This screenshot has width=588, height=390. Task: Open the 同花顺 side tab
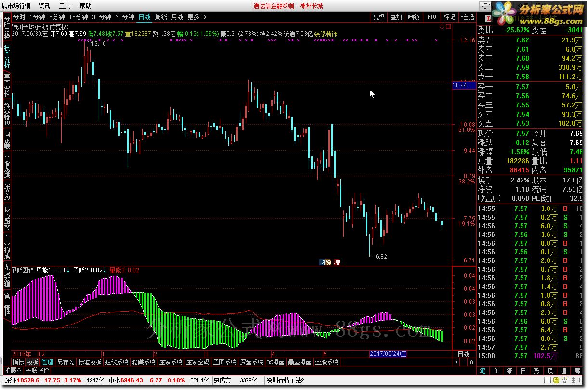pyautogui.click(x=7, y=140)
